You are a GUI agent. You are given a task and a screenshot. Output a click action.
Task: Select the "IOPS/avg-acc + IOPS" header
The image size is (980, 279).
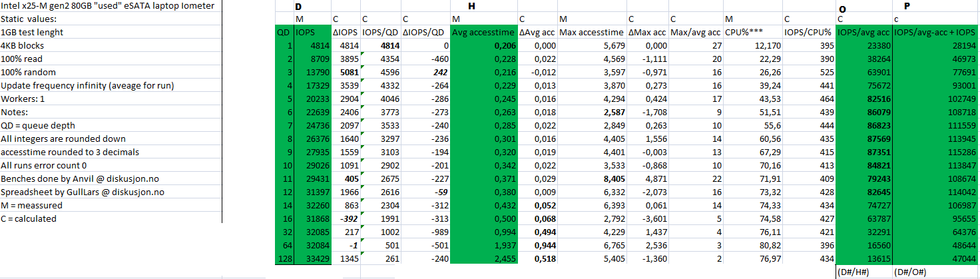(x=936, y=32)
